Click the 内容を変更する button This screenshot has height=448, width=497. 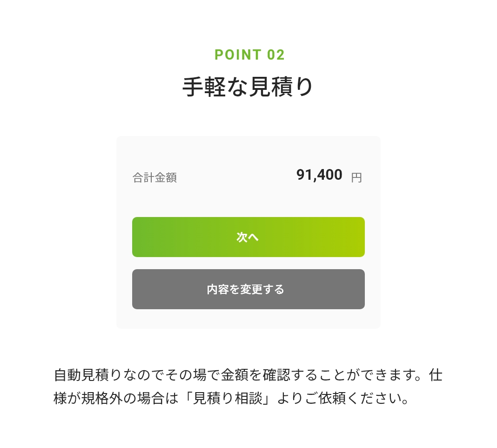[248, 289]
